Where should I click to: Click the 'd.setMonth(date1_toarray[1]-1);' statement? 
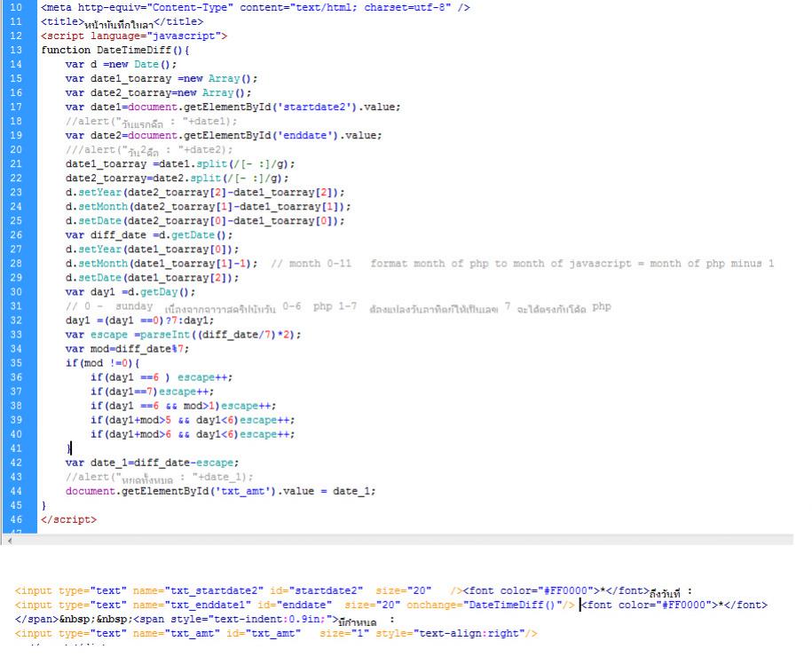(161, 264)
